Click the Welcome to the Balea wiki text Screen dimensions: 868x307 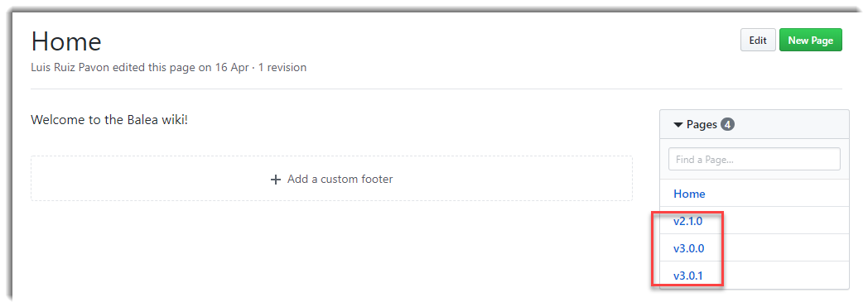tap(109, 119)
